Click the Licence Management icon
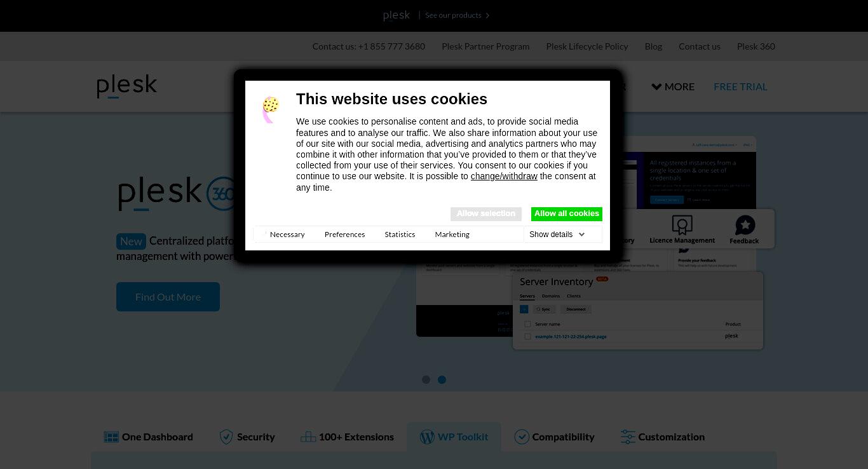 pyautogui.click(x=682, y=224)
